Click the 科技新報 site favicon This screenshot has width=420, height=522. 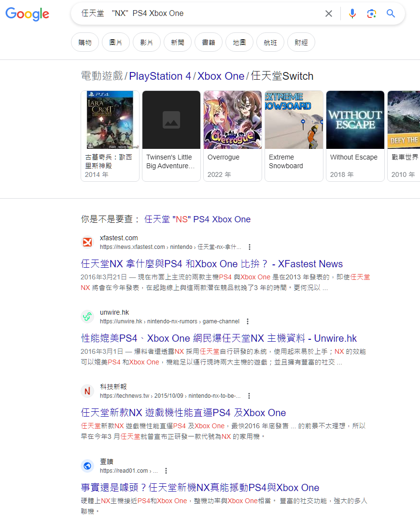pyautogui.click(x=87, y=391)
